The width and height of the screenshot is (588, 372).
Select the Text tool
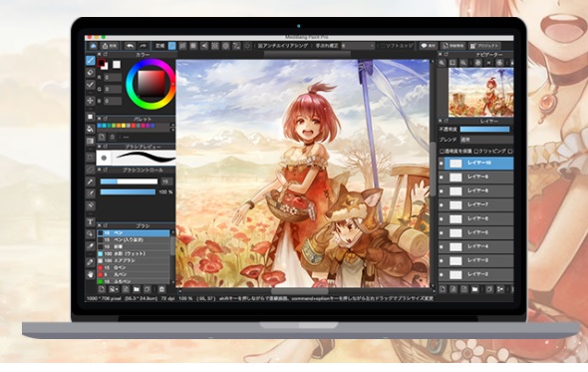coord(91,222)
